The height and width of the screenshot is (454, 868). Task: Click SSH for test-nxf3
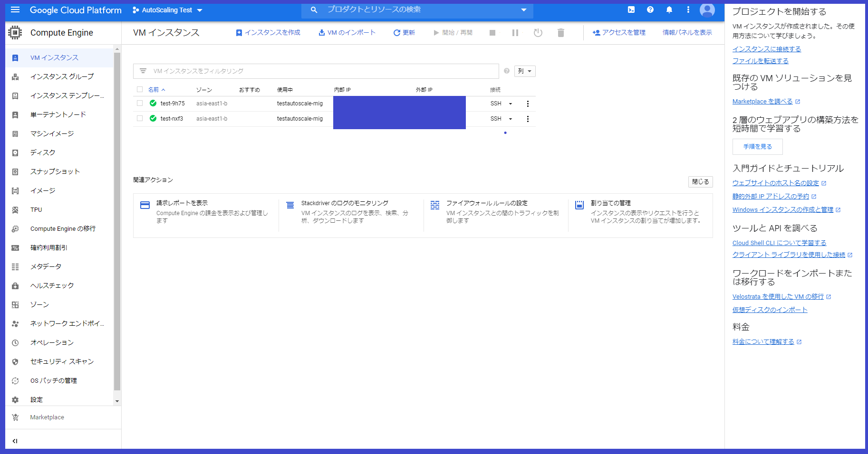[x=496, y=119]
